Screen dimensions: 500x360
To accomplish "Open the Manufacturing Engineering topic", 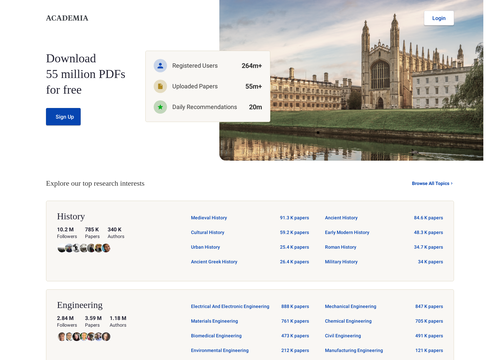I will pyautogui.click(x=354, y=350).
